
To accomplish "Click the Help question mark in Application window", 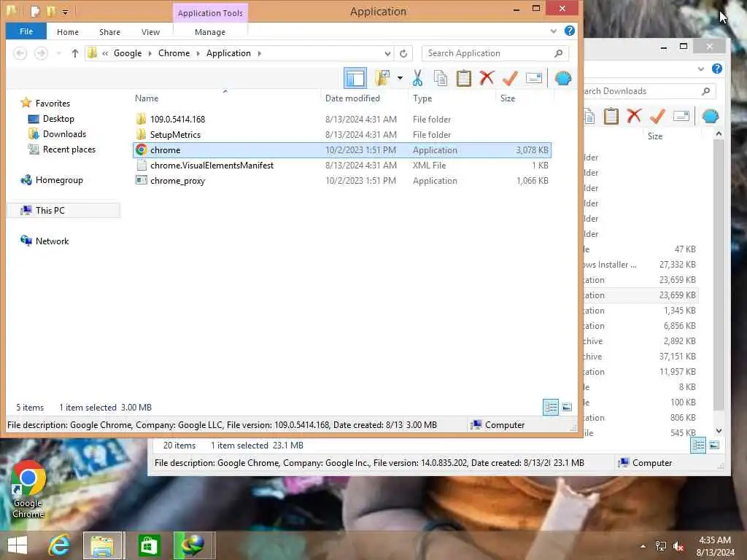I will pos(569,31).
